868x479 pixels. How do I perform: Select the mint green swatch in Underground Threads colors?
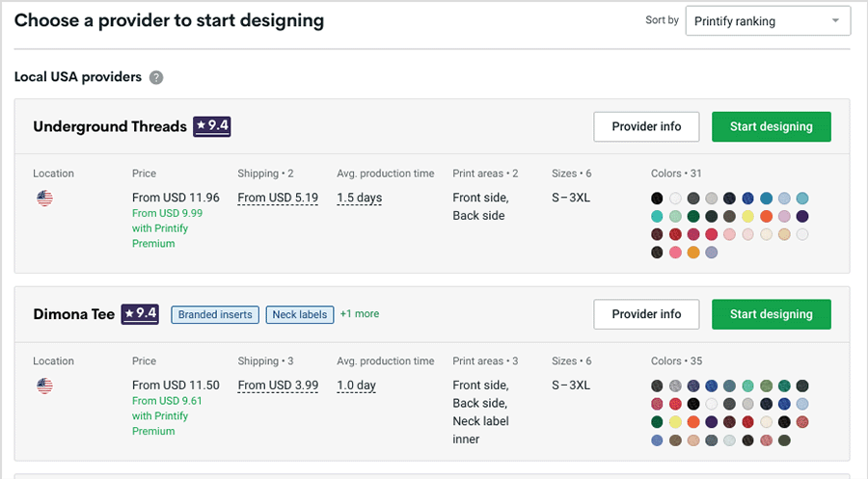675,216
